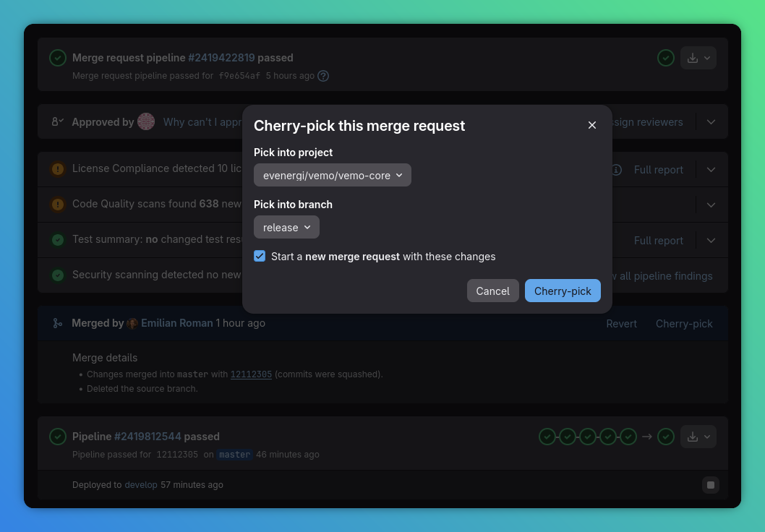
Task: Close the cherry-pick dialog with the X
Action: pos(592,125)
